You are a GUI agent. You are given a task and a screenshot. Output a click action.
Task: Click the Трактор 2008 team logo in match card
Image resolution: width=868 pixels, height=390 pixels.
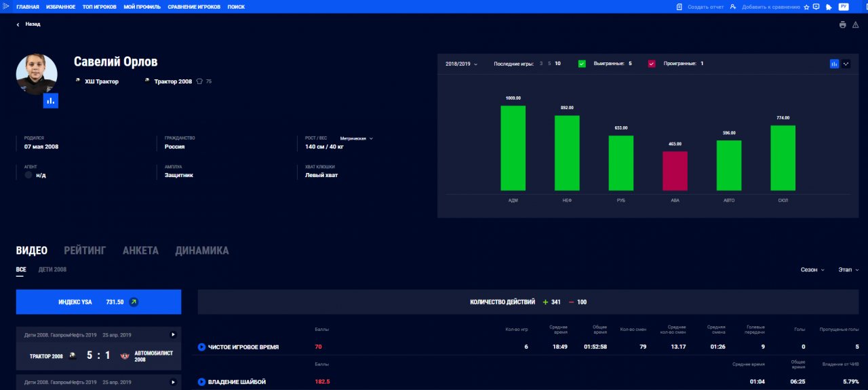tap(72, 355)
